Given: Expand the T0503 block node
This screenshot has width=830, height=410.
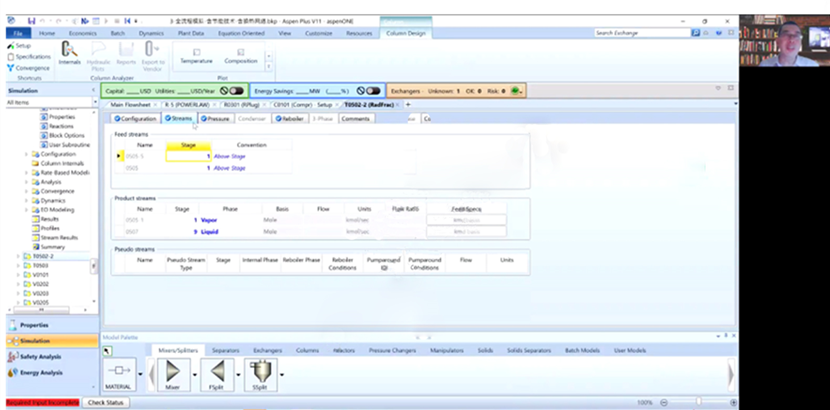Looking at the screenshot, I should [19, 266].
